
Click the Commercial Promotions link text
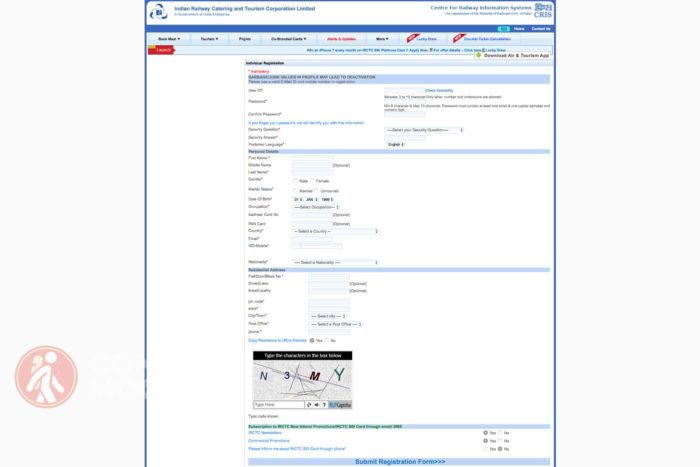tap(269, 441)
